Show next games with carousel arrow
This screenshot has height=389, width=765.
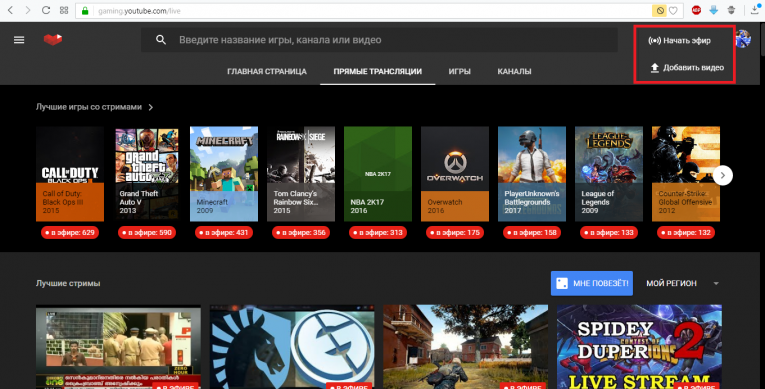point(723,175)
